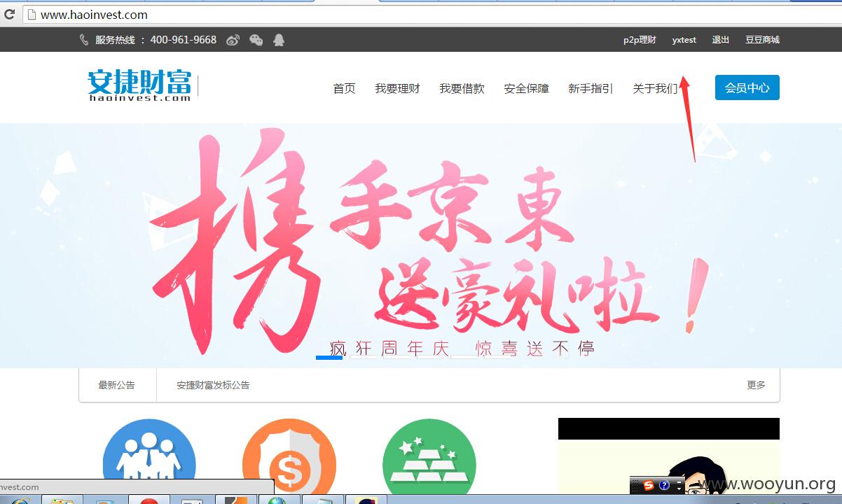Click the phone hotline icon
Image resolution: width=842 pixels, height=504 pixels.
click(x=84, y=40)
